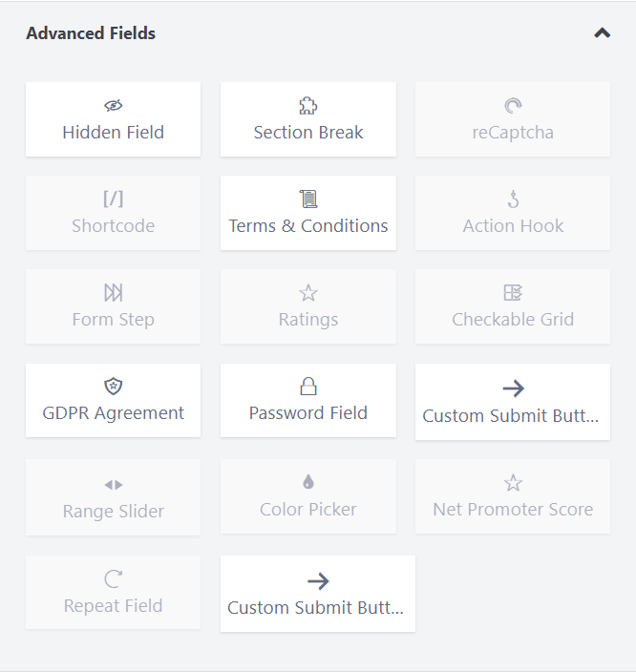Click Custom Submit Button beside Password Field

[x=513, y=402]
